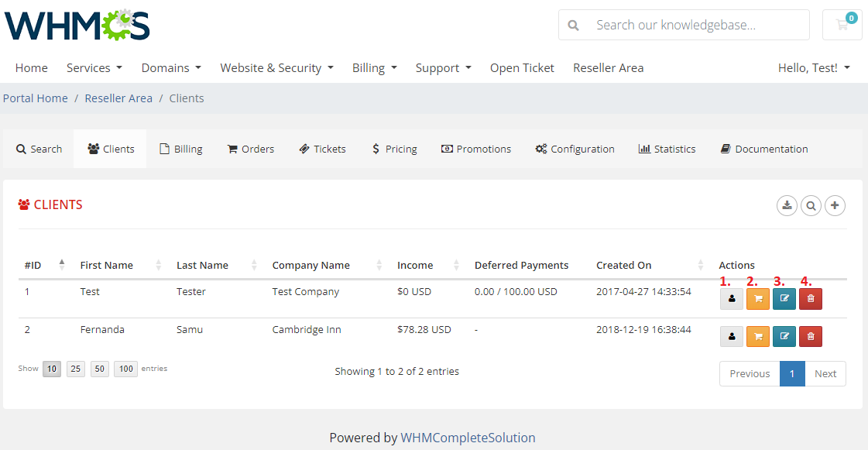868x450 pixels.
Task: Switch to the Statistics tab
Action: 667,149
